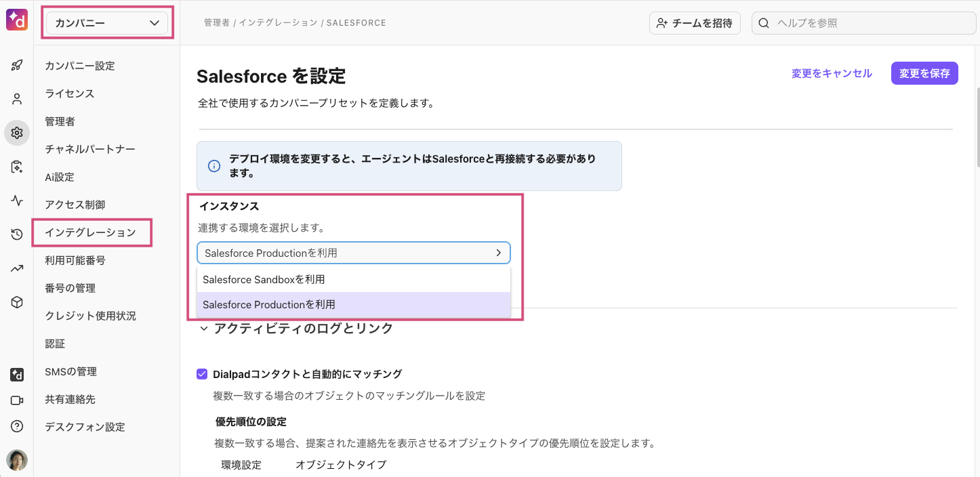Open カンパニー設定 menu item
The width and height of the screenshot is (980, 477).
pyautogui.click(x=80, y=66)
